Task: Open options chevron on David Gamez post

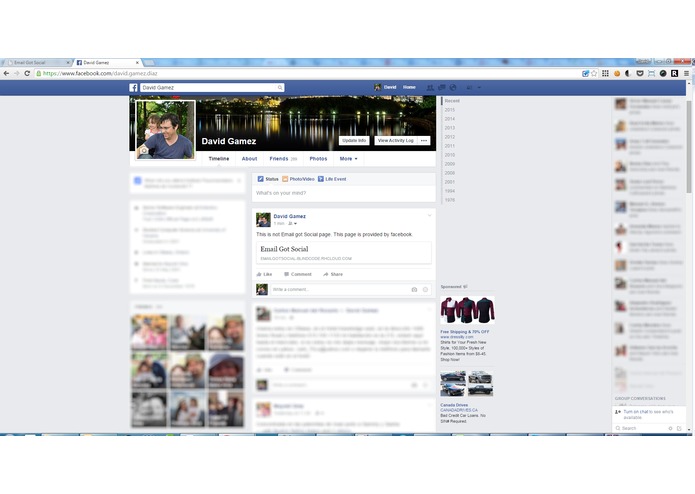Action: pos(429,216)
